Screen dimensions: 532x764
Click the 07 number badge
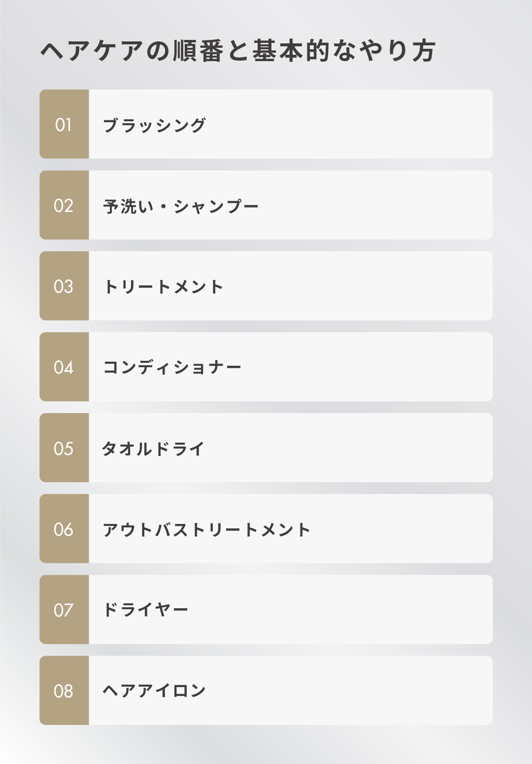coord(64,609)
